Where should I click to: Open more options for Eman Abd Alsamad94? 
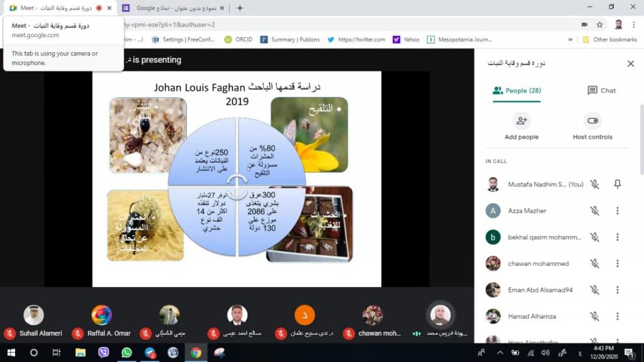[x=618, y=290]
